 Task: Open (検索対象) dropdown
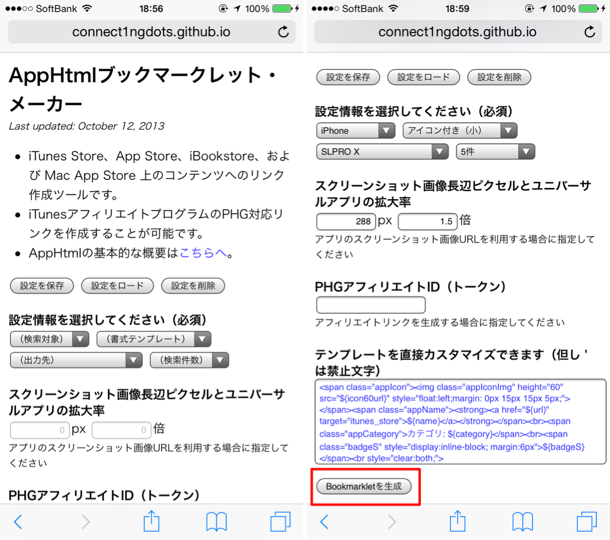pos(49,339)
